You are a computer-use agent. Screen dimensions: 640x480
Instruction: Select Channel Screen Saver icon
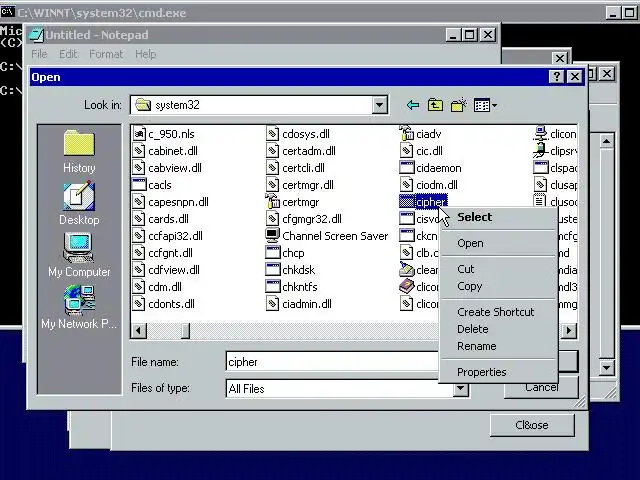(x=272, y=236)
